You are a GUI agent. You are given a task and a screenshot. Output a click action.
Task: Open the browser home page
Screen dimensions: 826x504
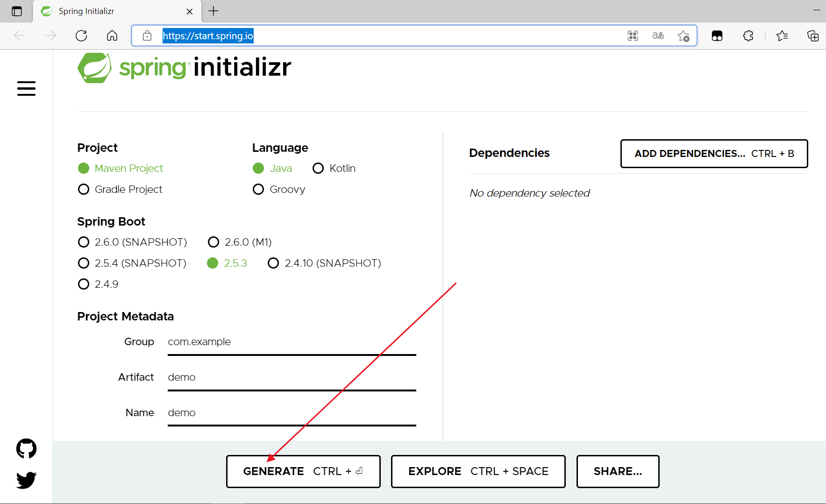112,35
